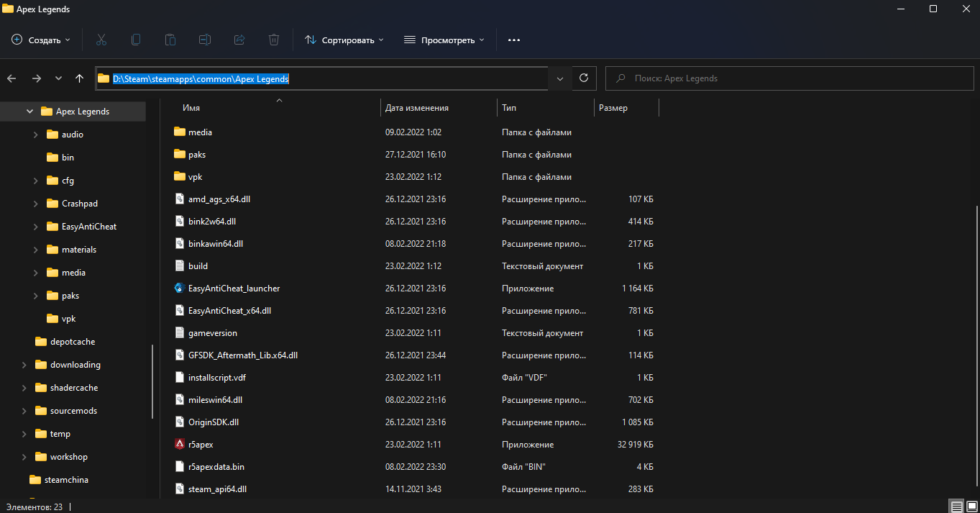Select the media folder icon in file list
The image size is (980, 513).
(180, 132)
